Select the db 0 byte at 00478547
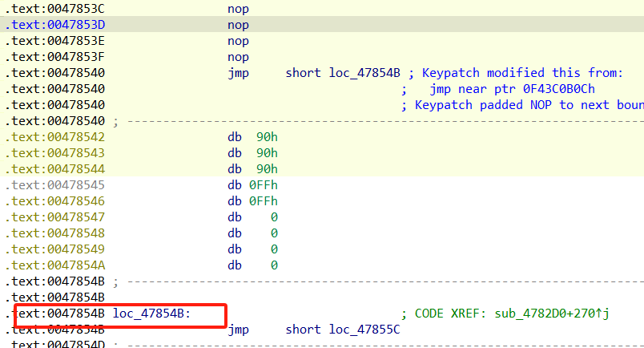This screenshot has height=348, width=644. (x=253, y=217)
